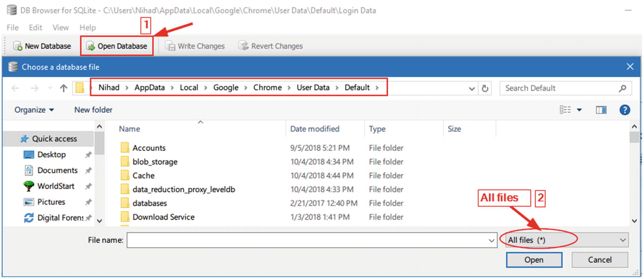Open the Organize dropdown menu
The width and height of the screenshot is (644, 279).
tap(34, 110)
